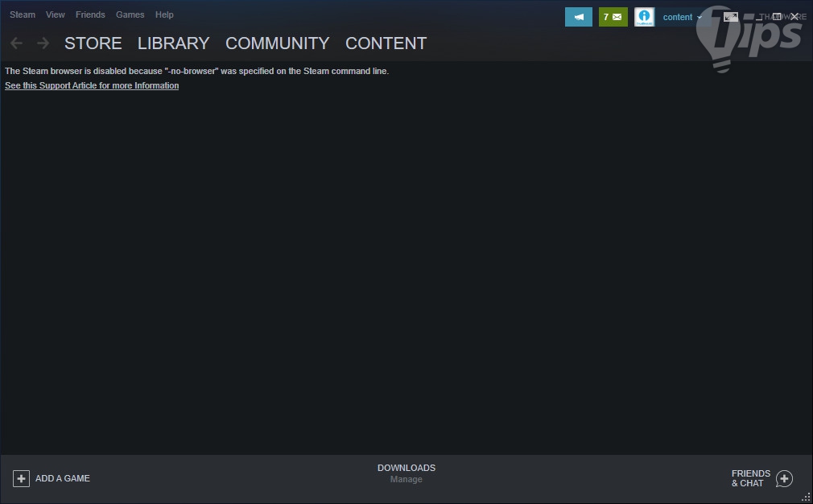
Task: Click the back navigation arrow
Action: coord(17,43)
